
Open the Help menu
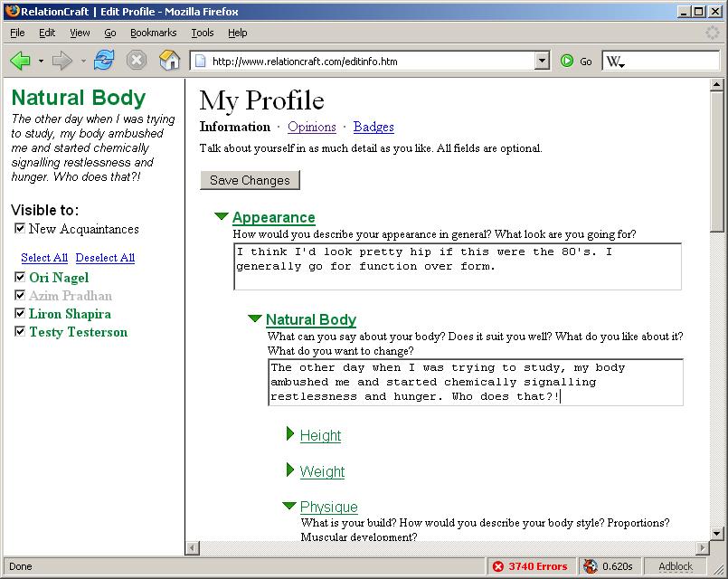237,33
